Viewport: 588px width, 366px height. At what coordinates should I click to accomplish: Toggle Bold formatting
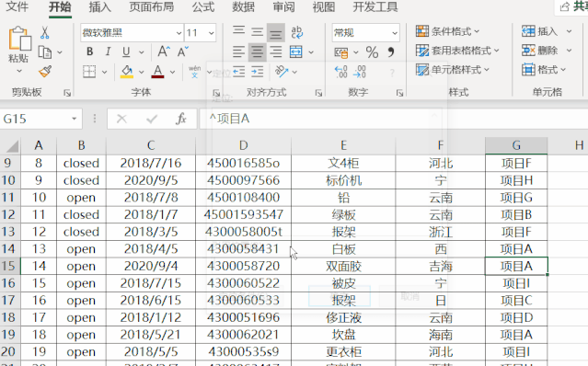tap(89, 51)
